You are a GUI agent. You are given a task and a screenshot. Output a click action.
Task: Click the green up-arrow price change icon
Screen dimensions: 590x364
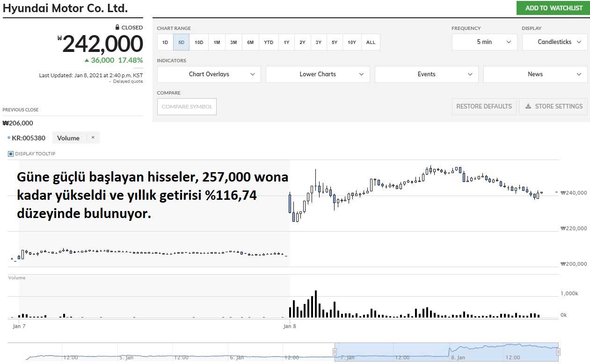click(87, 60)
